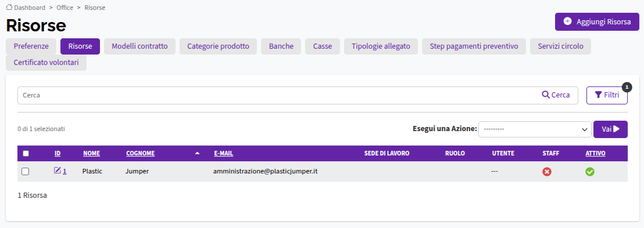Click the Aggiungi Risorsa button
Viewport: 644px width, 228px height.
click(x=597, y=21)
